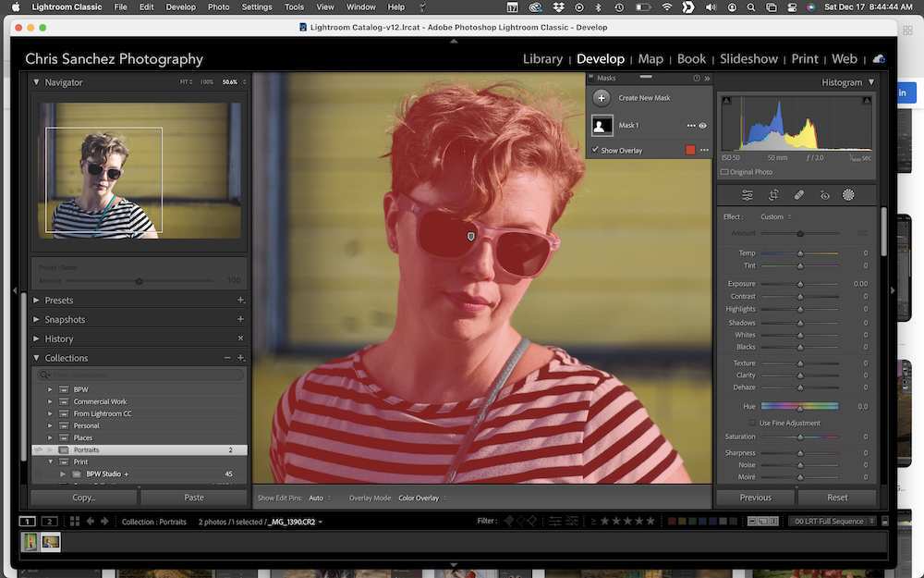Open the Effect Custom preset dropdown

pos(775,216)
